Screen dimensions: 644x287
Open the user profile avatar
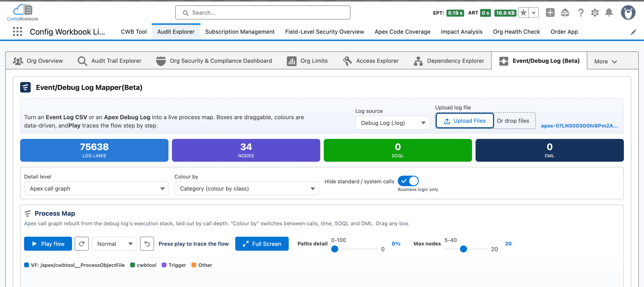628,12
